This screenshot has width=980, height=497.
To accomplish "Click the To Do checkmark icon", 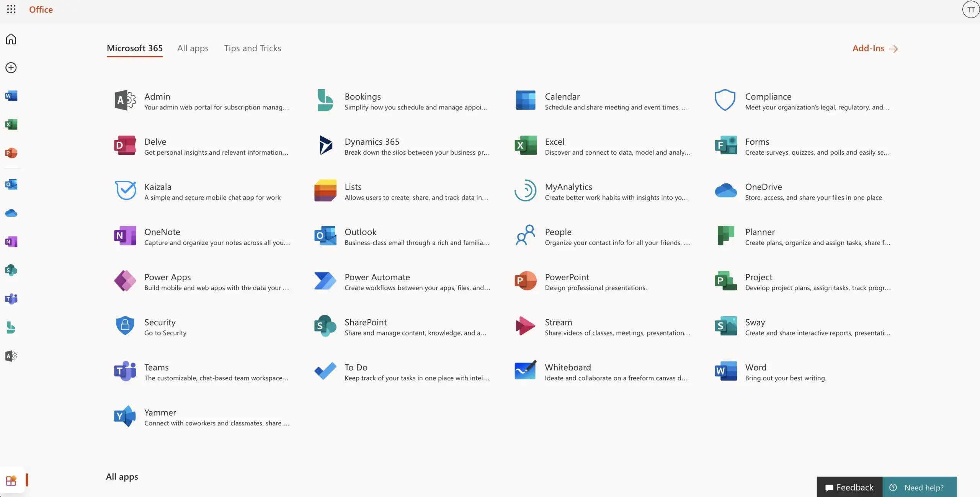I will click(325, 371).
